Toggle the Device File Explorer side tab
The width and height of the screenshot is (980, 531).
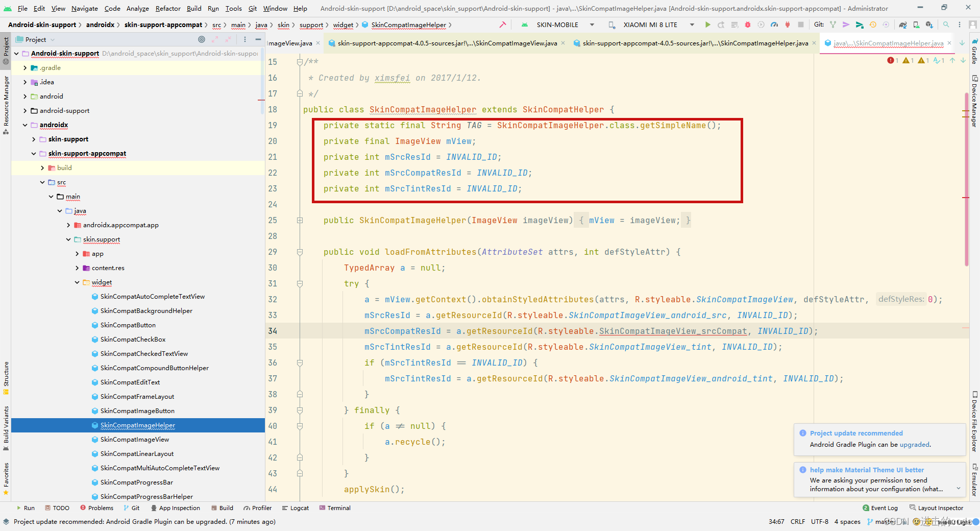(x=974, y=421)
